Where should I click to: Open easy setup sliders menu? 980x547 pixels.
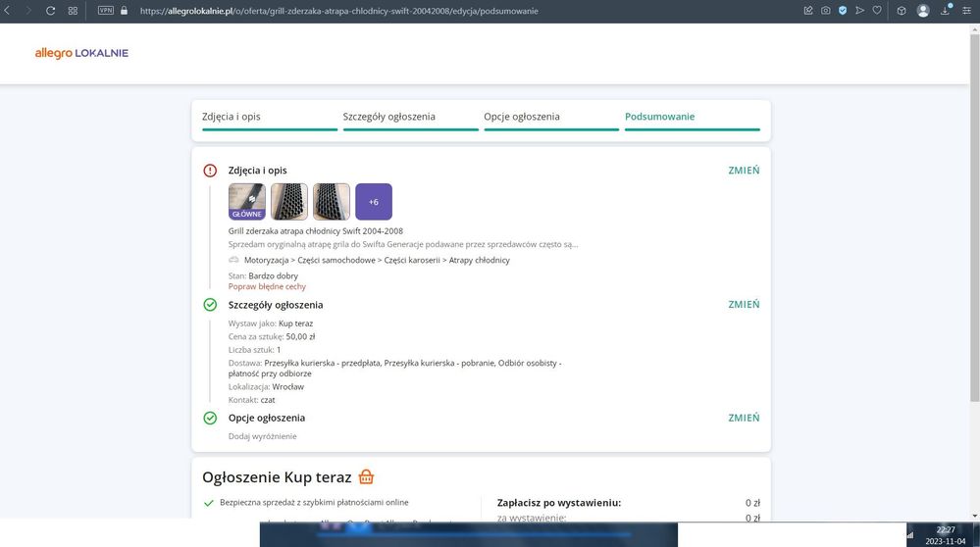click(x=967, y=11)
